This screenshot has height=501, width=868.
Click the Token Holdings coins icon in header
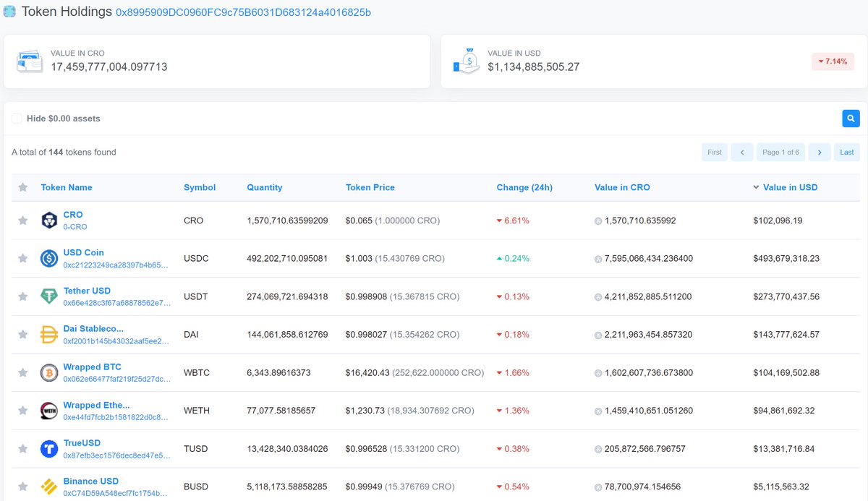[x=10, y=12]
